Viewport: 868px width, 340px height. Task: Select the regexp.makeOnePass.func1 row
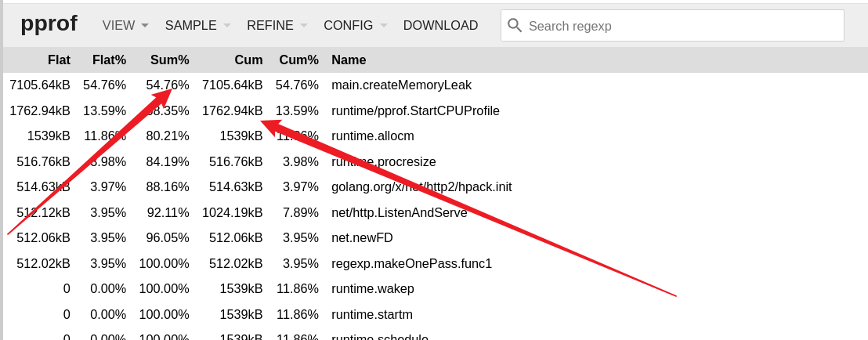pyautogui.click(x=411, y=263)
